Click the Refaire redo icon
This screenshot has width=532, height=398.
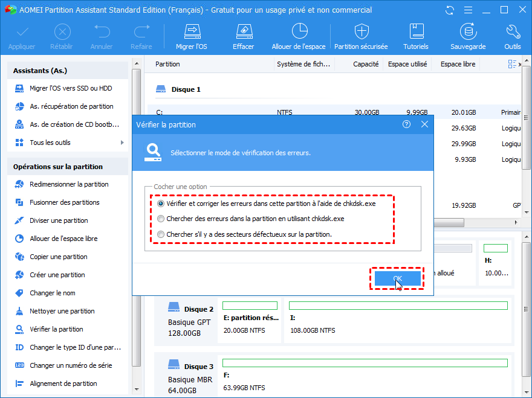[141, 37]
